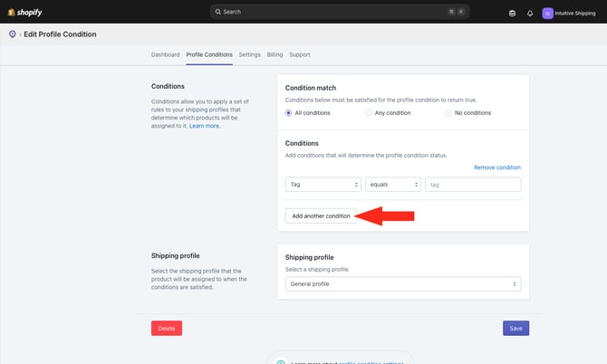
Task: Open the Tag condition type dropdown
Action: (x=323, y=185)
